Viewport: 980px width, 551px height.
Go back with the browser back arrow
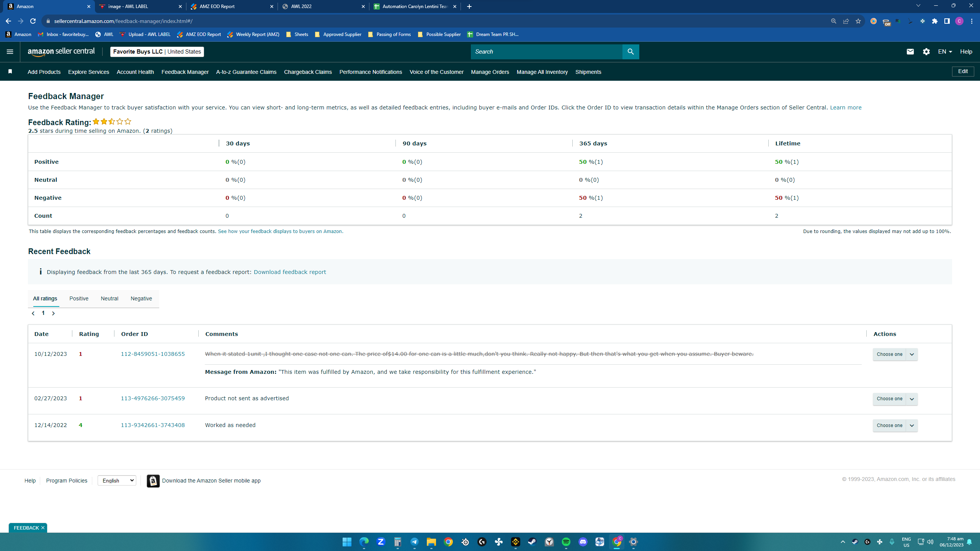coord(8,21)
